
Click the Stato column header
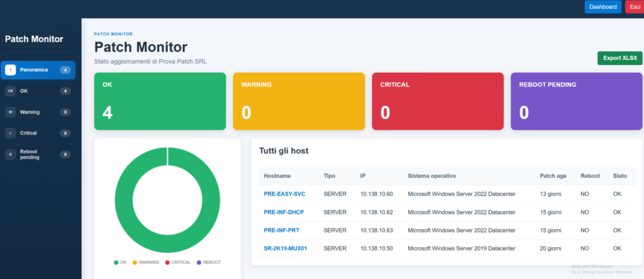pos(620,176)
